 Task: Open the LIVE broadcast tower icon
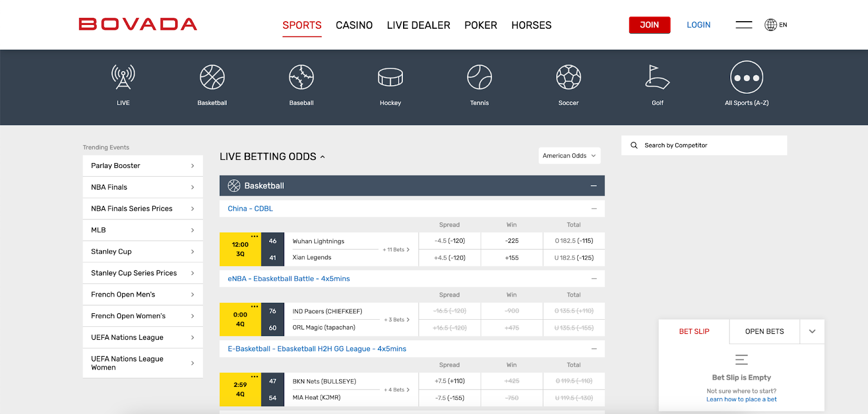click(123, 77)
